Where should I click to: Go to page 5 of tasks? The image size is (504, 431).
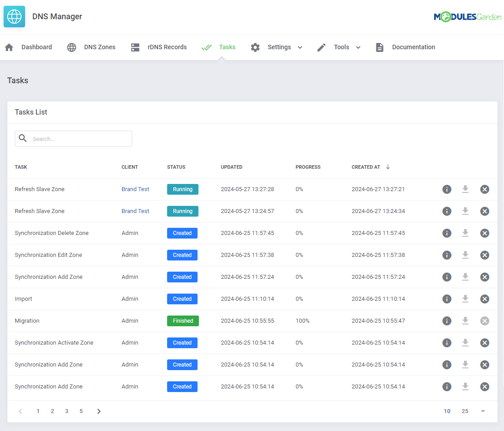[x=81, y=411]
